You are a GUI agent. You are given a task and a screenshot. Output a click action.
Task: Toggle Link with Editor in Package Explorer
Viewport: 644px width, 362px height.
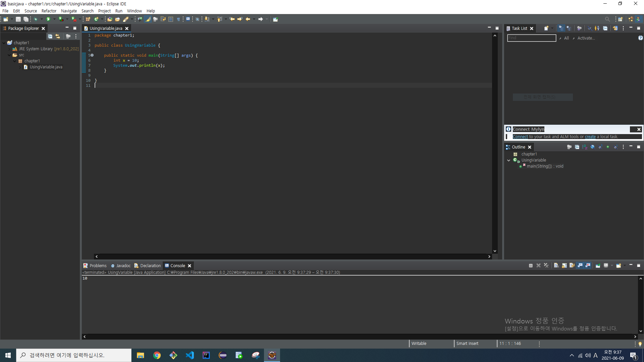(58, 36)
